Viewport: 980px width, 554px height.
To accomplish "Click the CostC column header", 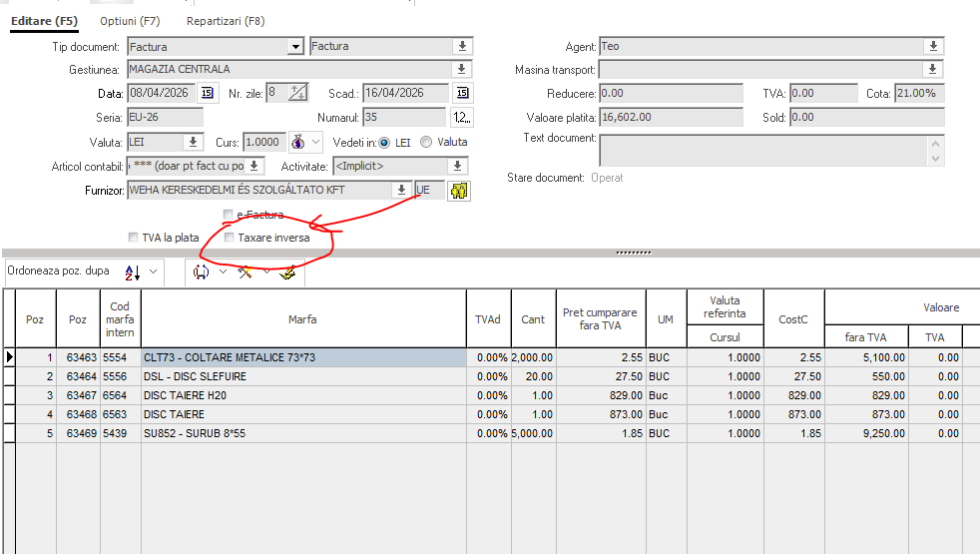I will 793,318.
